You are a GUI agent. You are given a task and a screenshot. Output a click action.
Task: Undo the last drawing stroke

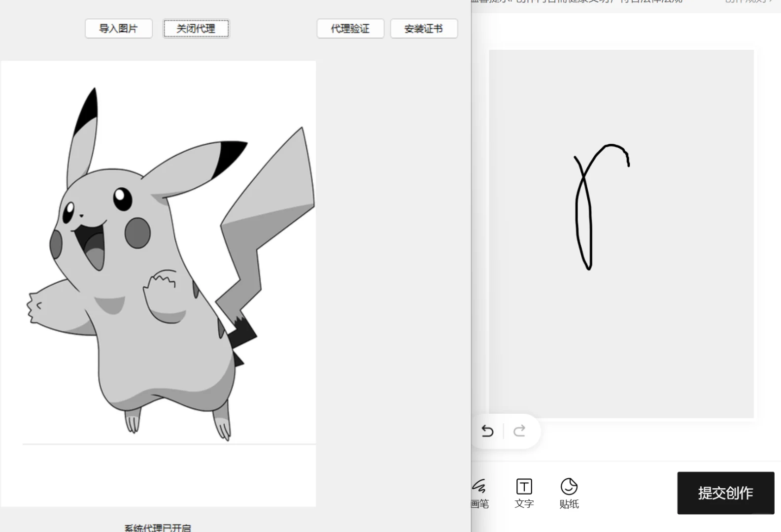[487, 432]
